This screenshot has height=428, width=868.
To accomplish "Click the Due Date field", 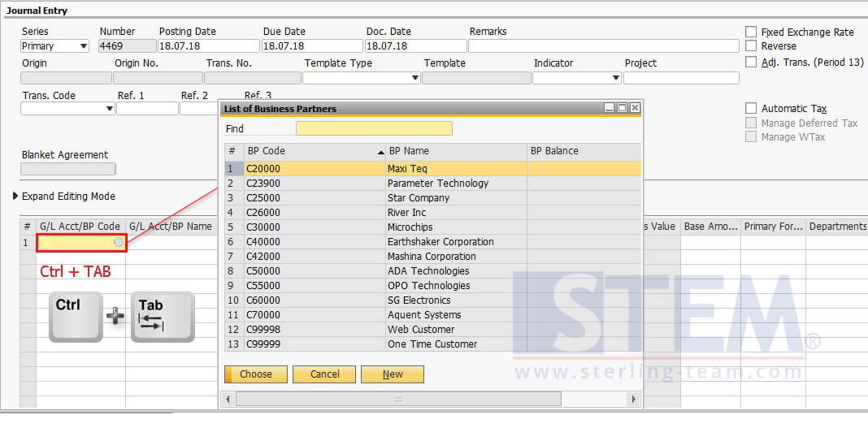I will click(312, 46).
